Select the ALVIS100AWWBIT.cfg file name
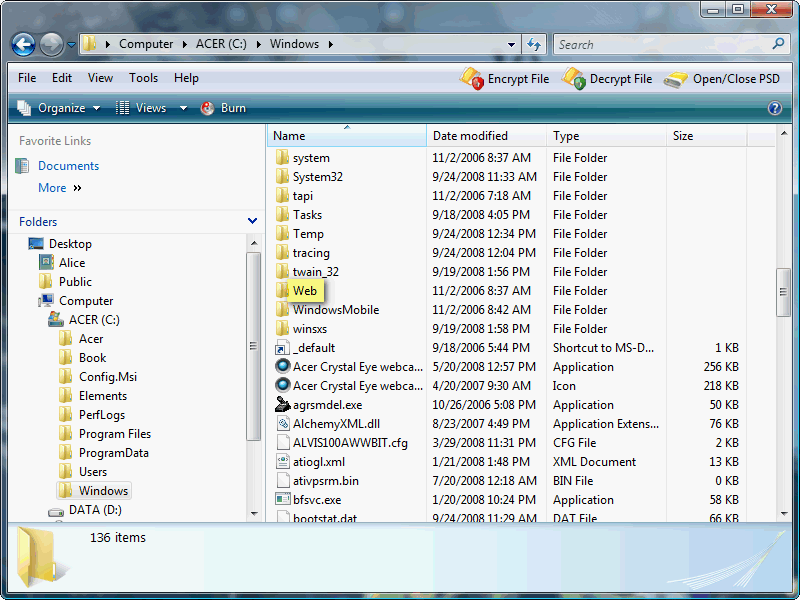The height and width of the screenshot is (600, 800). (x=350, y=443)
